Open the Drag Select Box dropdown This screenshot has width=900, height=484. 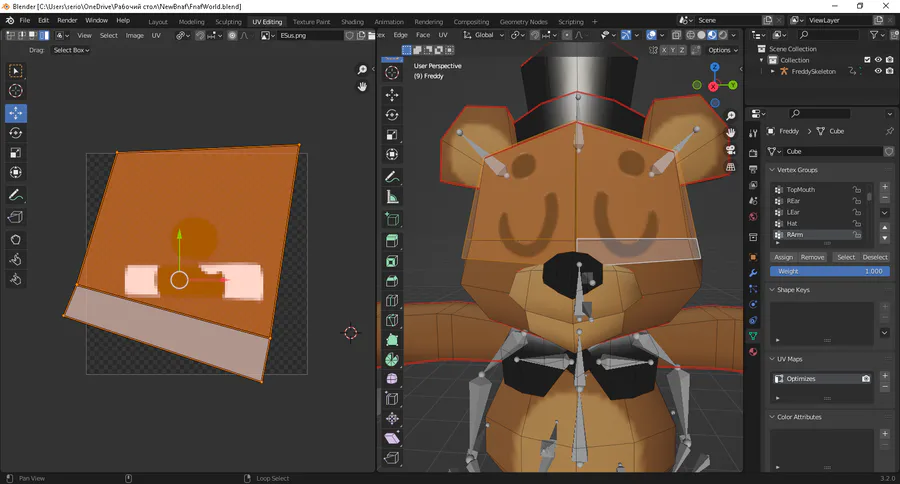tap(71, 50)
